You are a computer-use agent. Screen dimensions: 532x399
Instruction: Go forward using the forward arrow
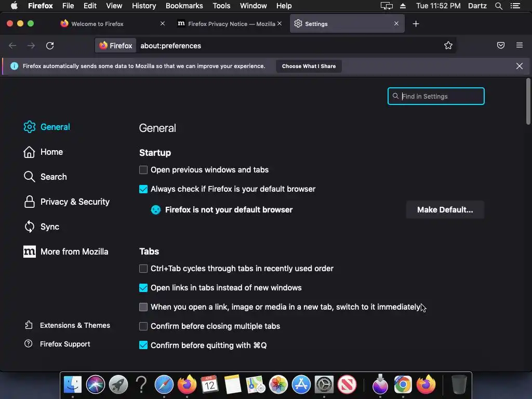tap(31, 46)
